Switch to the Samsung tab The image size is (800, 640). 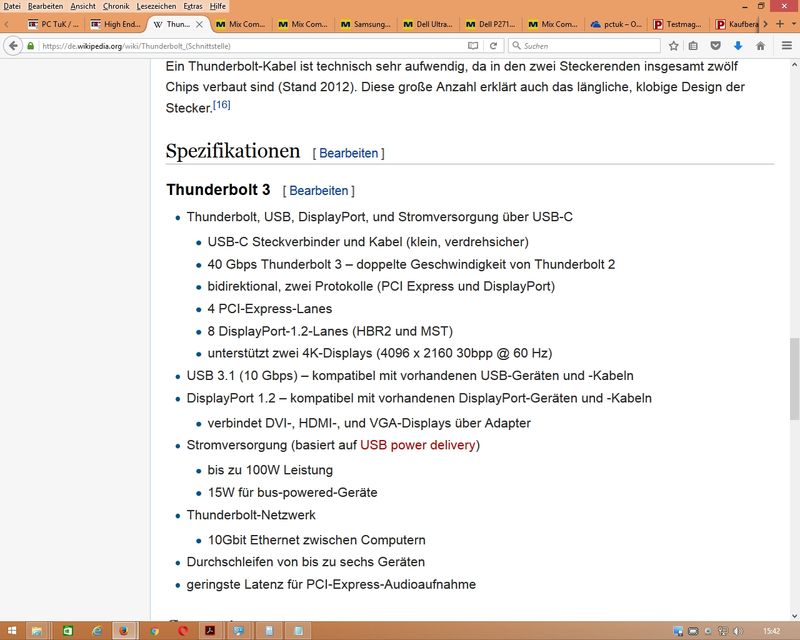coord(366,24)
